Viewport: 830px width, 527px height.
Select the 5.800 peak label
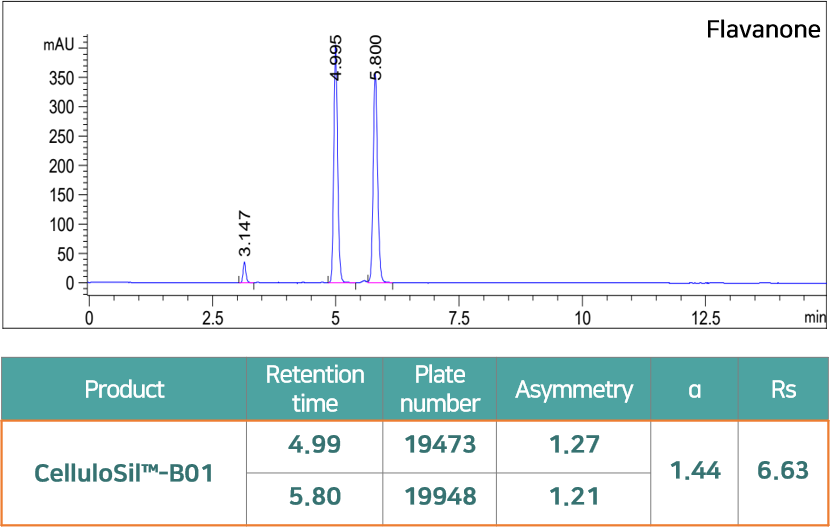[375, 57]
